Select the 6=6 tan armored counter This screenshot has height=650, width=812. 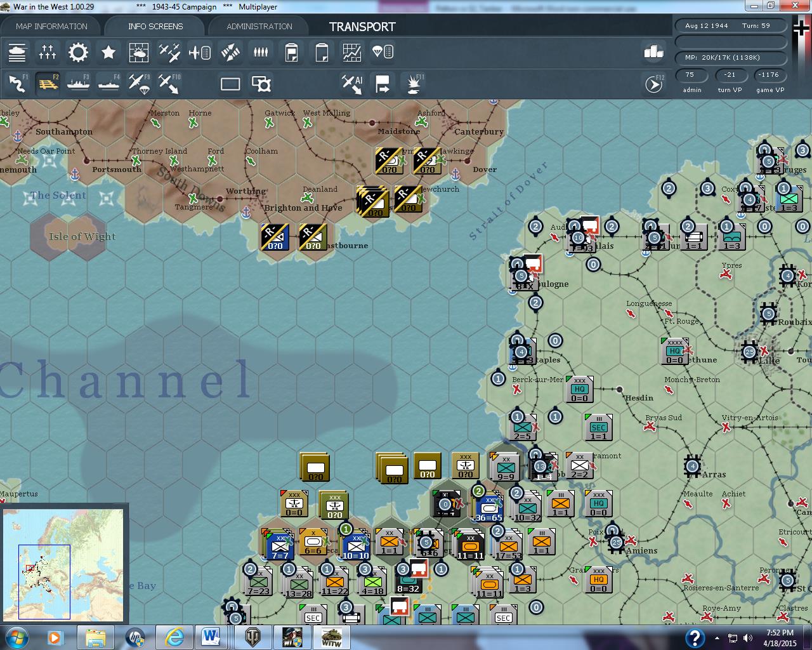coord(313,542)
